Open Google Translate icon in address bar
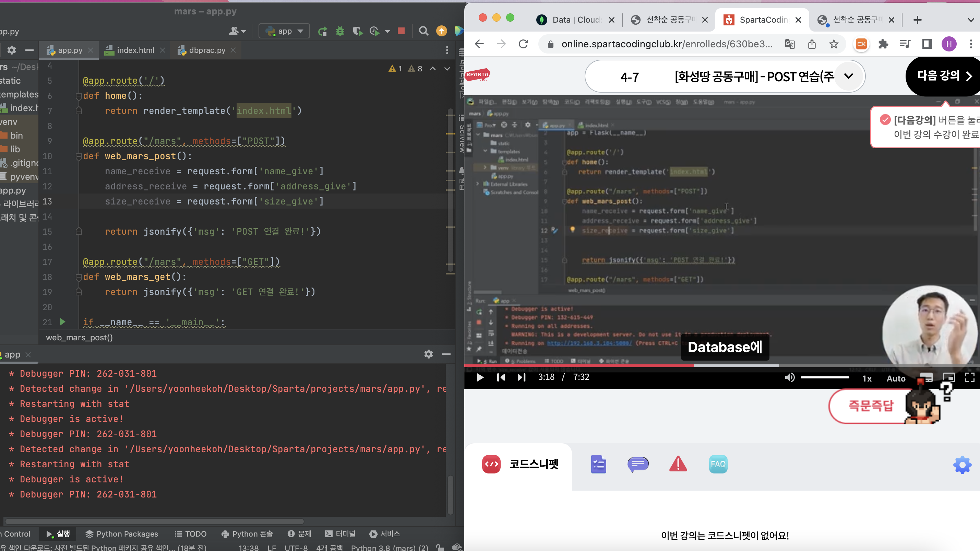Image resolution: width=980 pixels, height=551 pixels. (x=790, y=44)
